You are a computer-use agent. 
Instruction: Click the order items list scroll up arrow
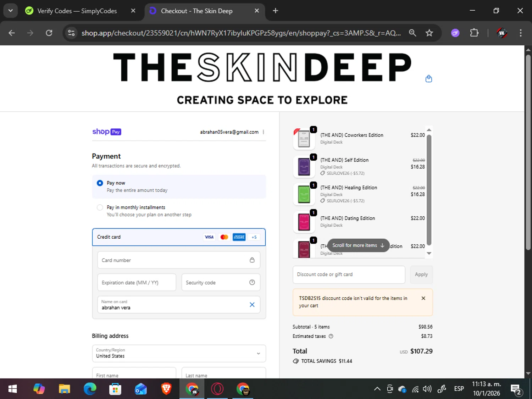[429, 130]
